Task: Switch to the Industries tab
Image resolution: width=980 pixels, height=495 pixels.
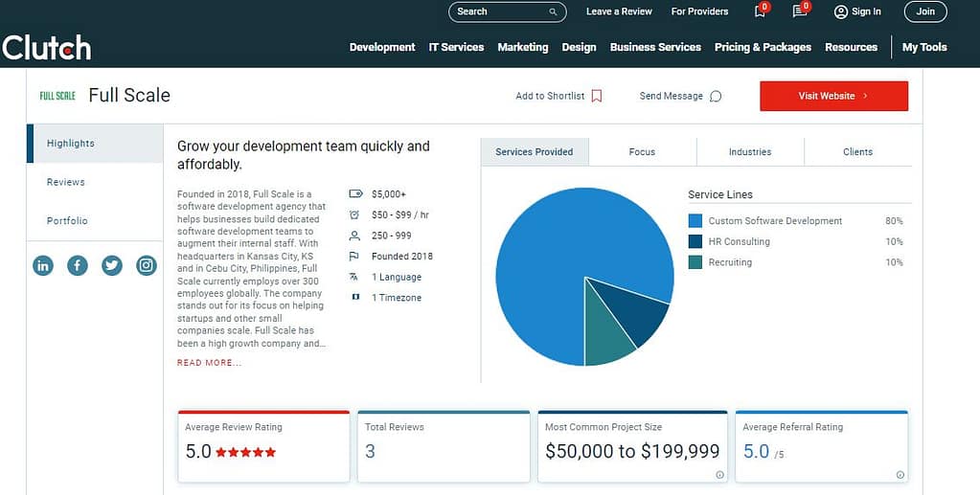Action: (x=749, y=151)
